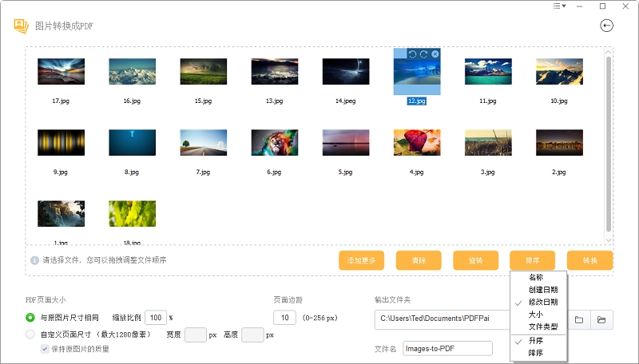Rotate 12.jpg clockwise using thumbnail icon
The height and width of the screenshot is (364, 639).
pyautogui.click(x=423, y=54)
